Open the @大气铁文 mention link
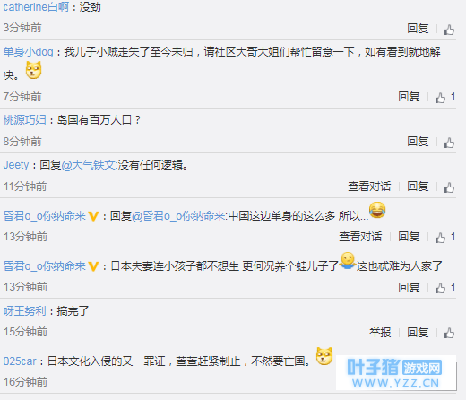The width and height of the screenshot is (466, 400). [x=89, y=165]
